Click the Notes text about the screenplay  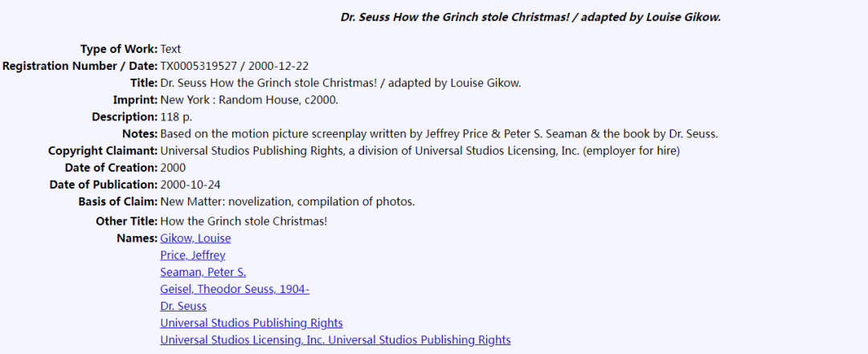[x=439, y=134]
